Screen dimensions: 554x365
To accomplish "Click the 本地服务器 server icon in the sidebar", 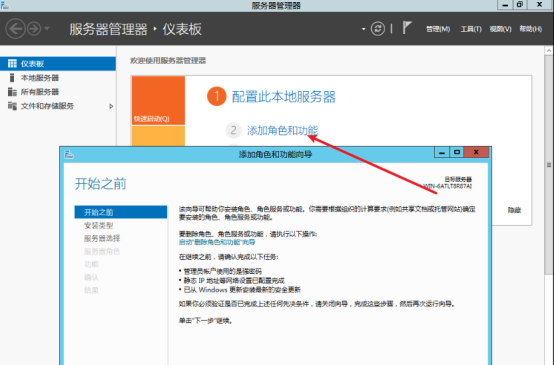I will (12, 78).
